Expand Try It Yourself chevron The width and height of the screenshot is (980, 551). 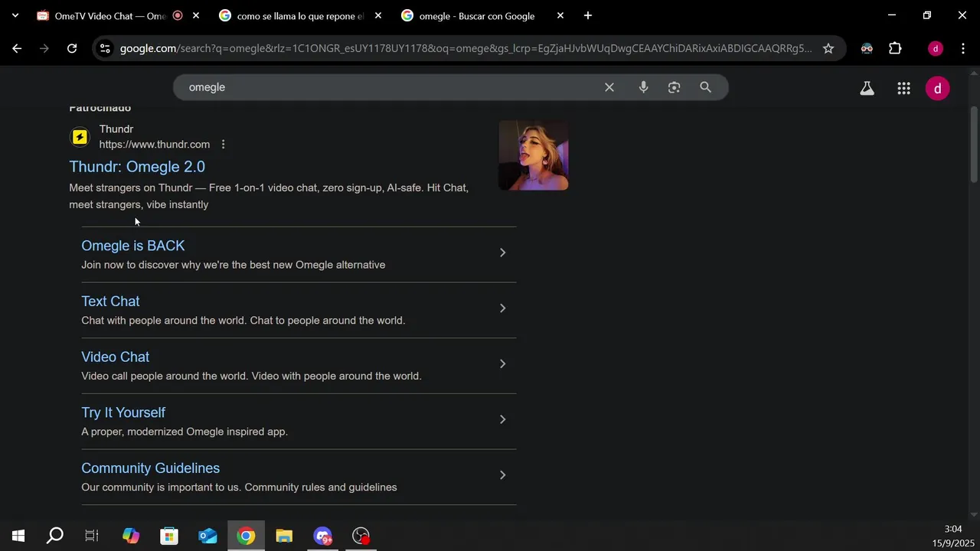502,419
